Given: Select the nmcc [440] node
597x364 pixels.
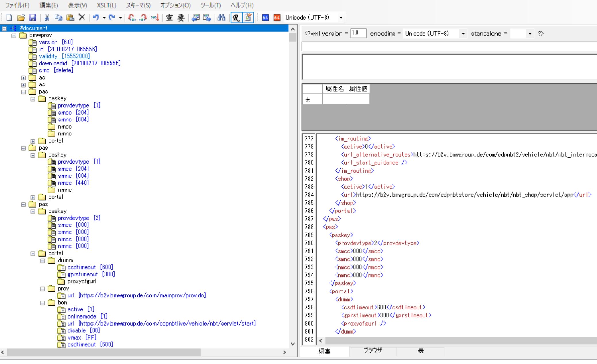Looking at the screenshot, I should click(73, 183).
